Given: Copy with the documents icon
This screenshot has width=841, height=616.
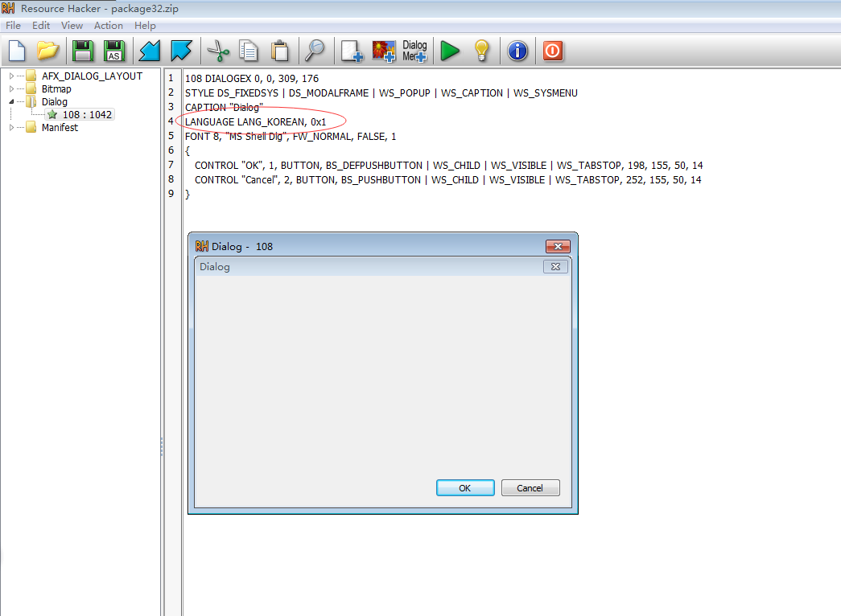Looking at the screenshot, I should [x=249, y=51].
